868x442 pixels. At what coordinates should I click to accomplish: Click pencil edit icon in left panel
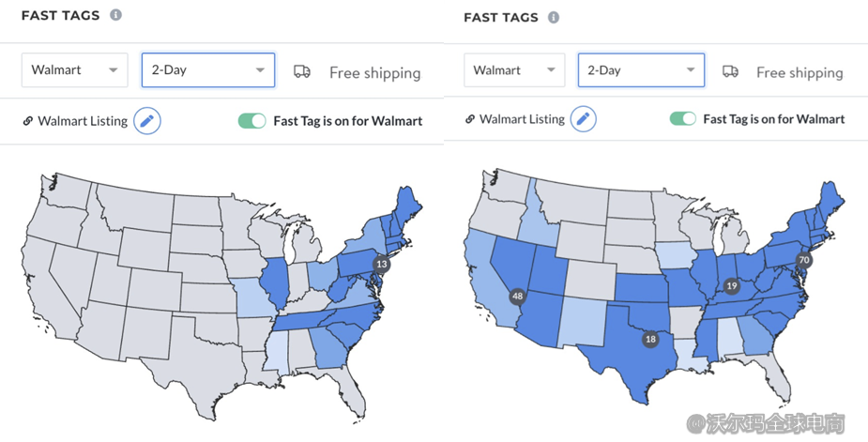click(147, 121)
